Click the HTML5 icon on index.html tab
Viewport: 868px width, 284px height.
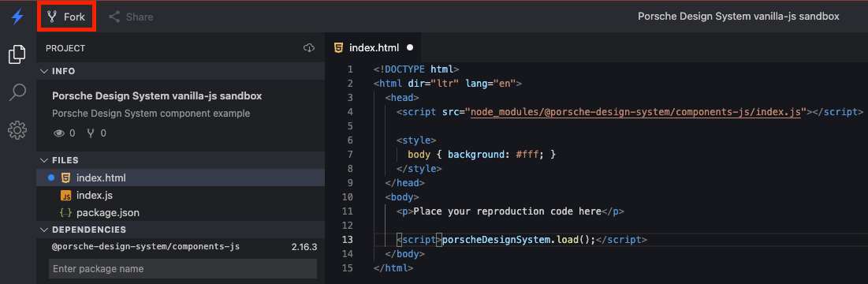coord(338,48)
